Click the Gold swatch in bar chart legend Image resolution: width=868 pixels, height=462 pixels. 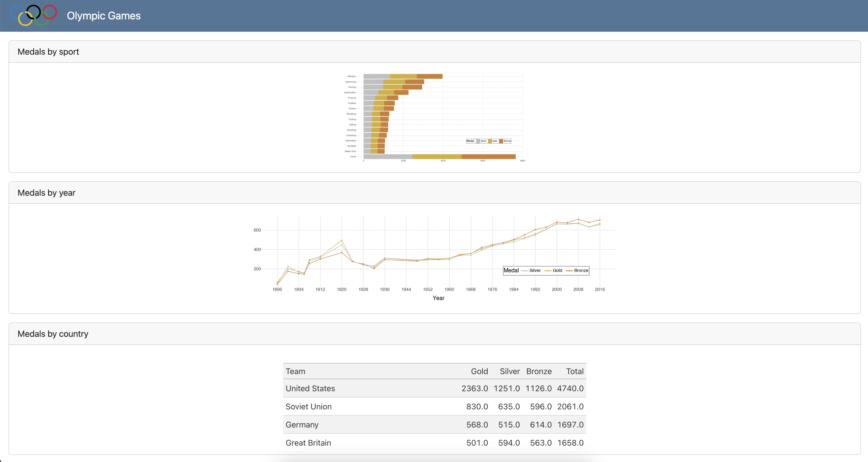[x=490, y=141]
